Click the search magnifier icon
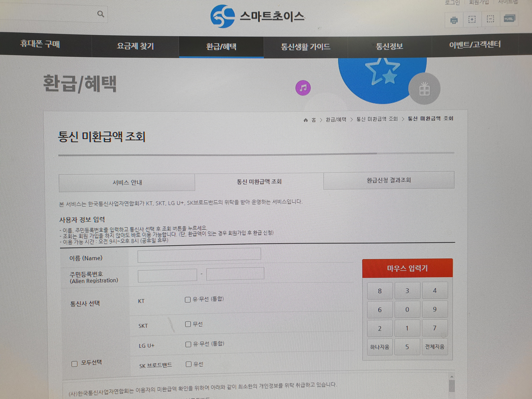 pyautogui.click(x=101, y=14)
